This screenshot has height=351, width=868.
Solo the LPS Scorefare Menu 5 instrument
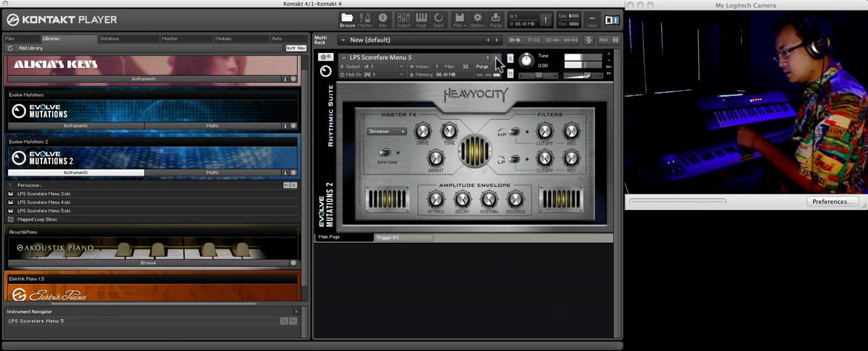point(510,58)
